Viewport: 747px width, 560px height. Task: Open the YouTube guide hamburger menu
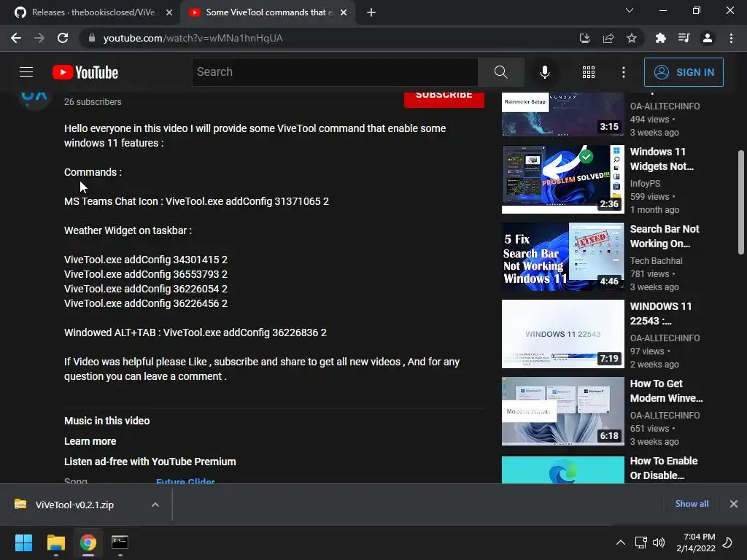(x=26, y=72)
